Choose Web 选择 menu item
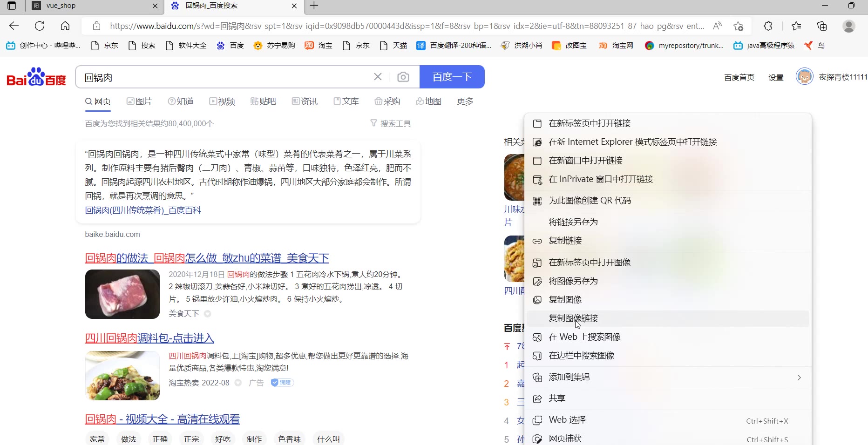Screen dimensions: 868x445 point(668,420)
